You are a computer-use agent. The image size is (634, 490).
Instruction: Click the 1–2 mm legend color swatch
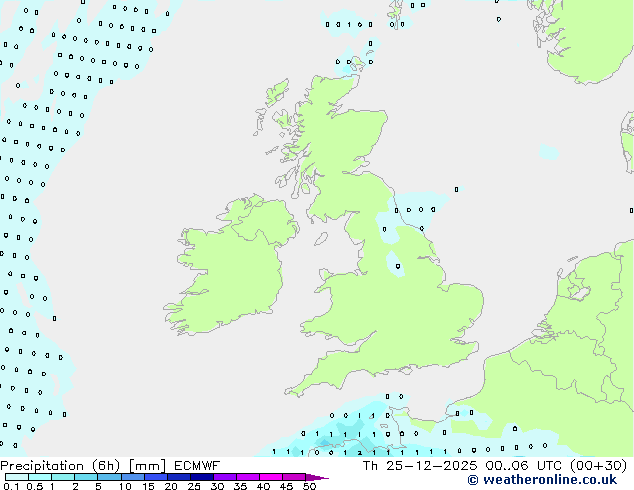pyautogui.click(x=63, y=477)
